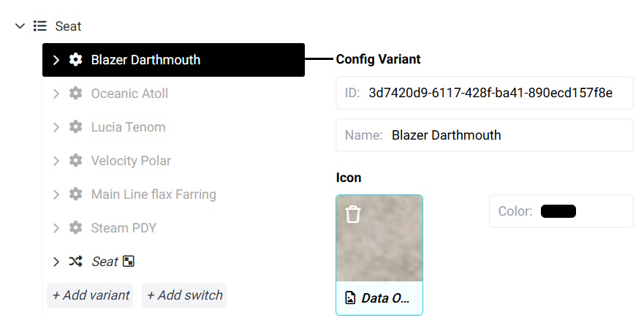Expand the Main Line flax Farring variant
The image size is (644, 326).
56,194
